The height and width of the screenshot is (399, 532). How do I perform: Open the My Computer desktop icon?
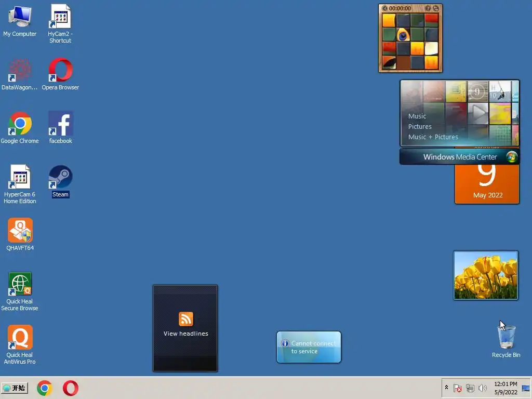pos(20,21)
